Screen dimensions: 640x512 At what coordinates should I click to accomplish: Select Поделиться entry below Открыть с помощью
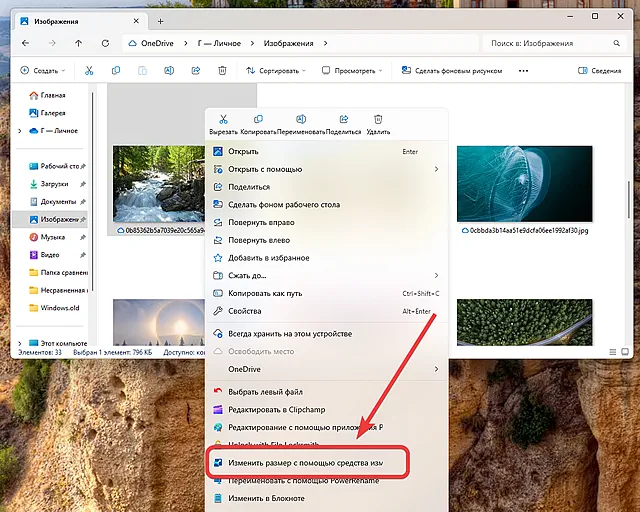327,187
